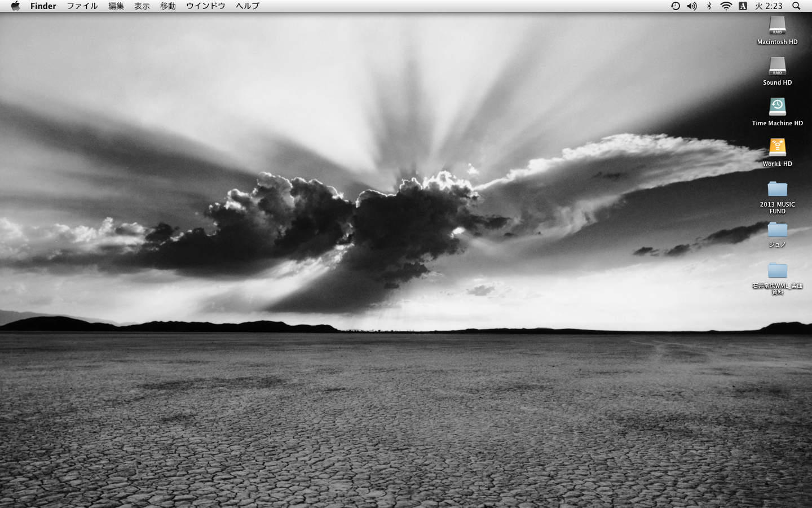
Task: Open the 編集 menu
Action: pyautogui.click(x=116, y=6)
